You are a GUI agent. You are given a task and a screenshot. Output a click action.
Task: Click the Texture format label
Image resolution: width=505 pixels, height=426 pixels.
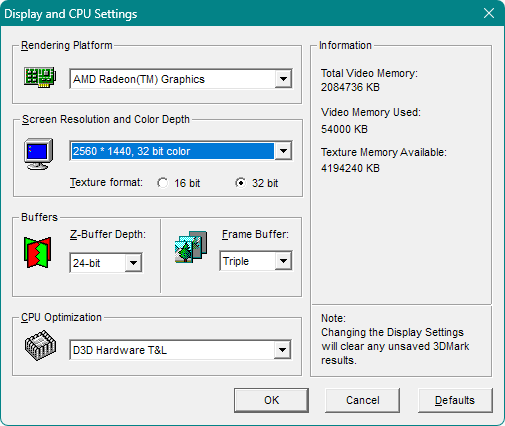coord(106,183)
